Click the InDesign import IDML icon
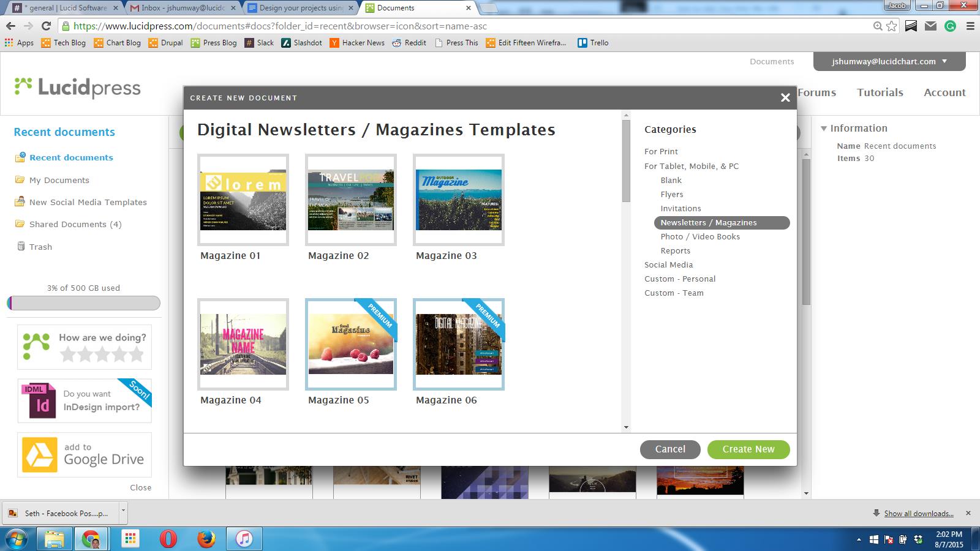 39,401
